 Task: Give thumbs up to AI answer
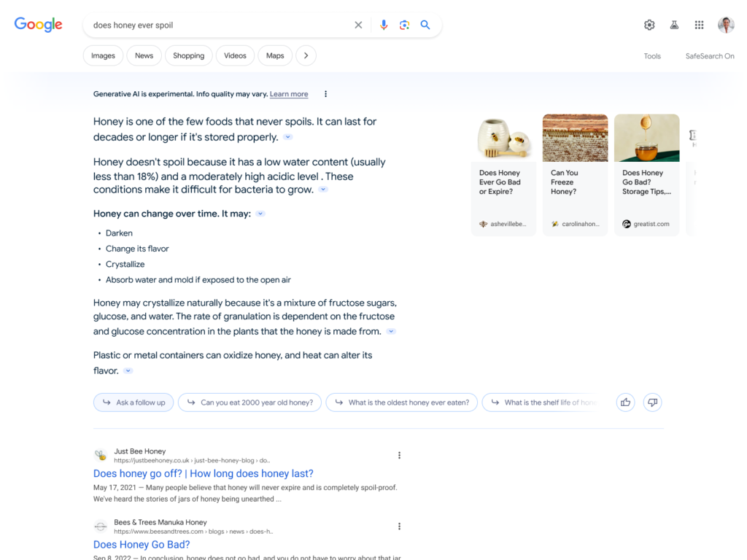tap(625, 402)
